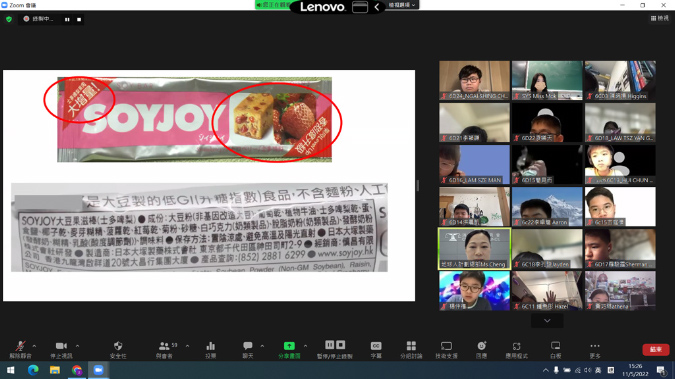Open the Polls bar chart icon

coord(211,349)
